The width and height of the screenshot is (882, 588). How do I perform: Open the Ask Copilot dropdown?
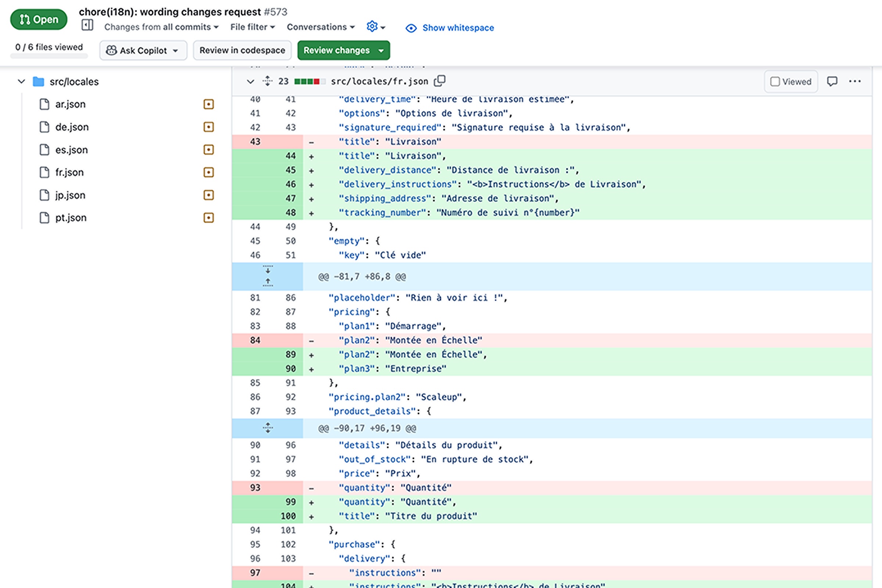coord(143,50)
